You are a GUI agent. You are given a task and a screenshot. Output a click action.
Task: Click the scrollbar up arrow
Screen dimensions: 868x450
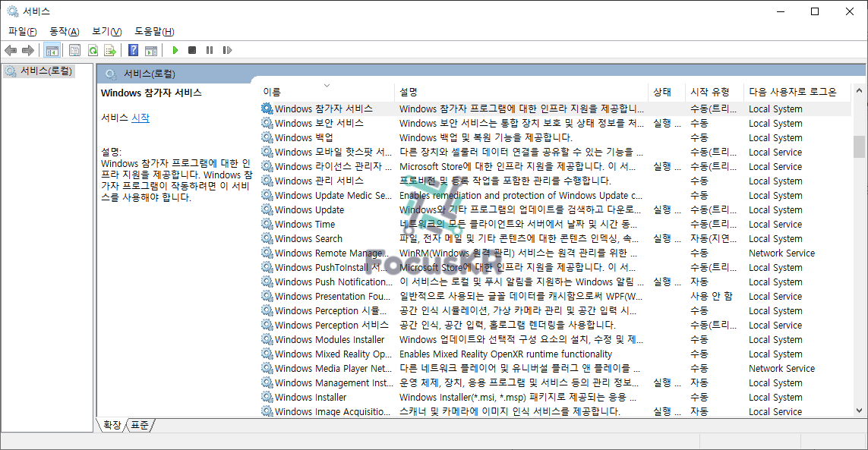859,90
